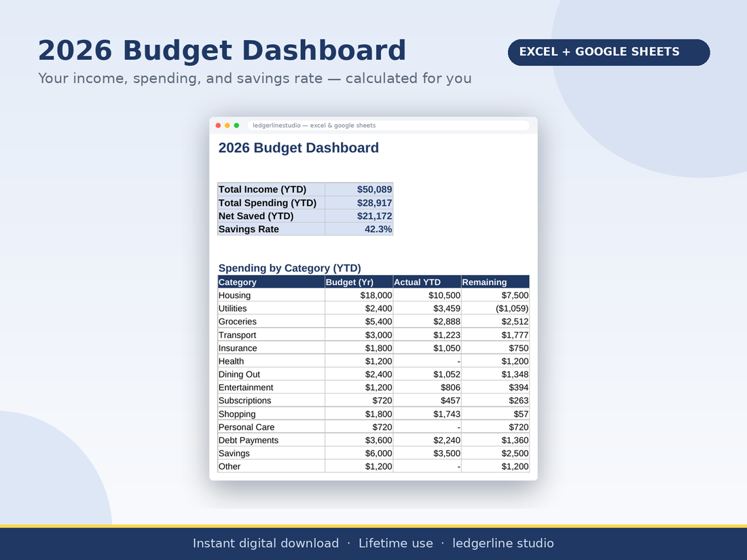The width and height of the screenshot is (747, 560).
Task: Click the ledgerlinestudio address bar
Action: pyautogui.click(x=388, y=126)
